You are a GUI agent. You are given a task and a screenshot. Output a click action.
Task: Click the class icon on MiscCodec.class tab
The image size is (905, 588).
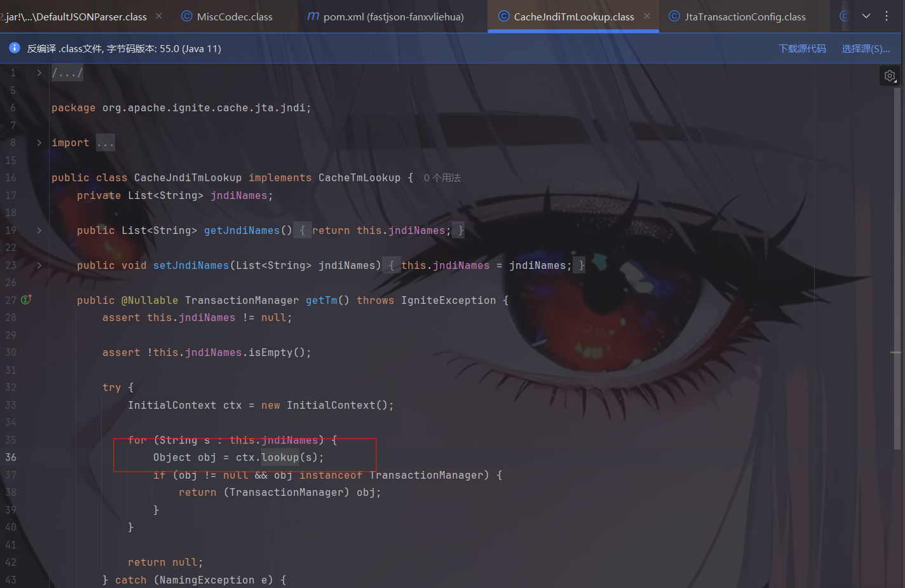pyautogui.click(x=187, y=17)
